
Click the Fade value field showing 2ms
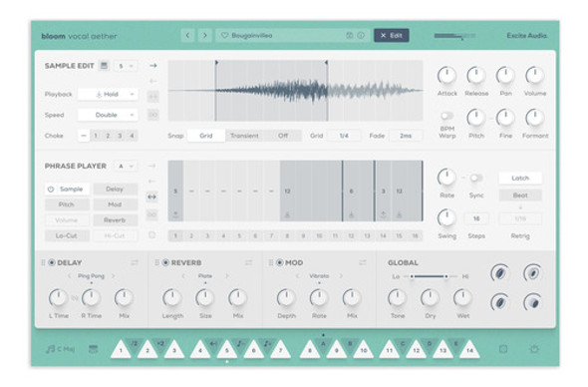(x=406, y=136)
